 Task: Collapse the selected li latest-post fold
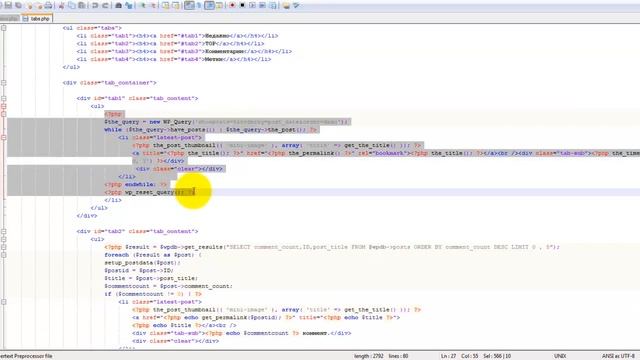[x=4, y=138]
